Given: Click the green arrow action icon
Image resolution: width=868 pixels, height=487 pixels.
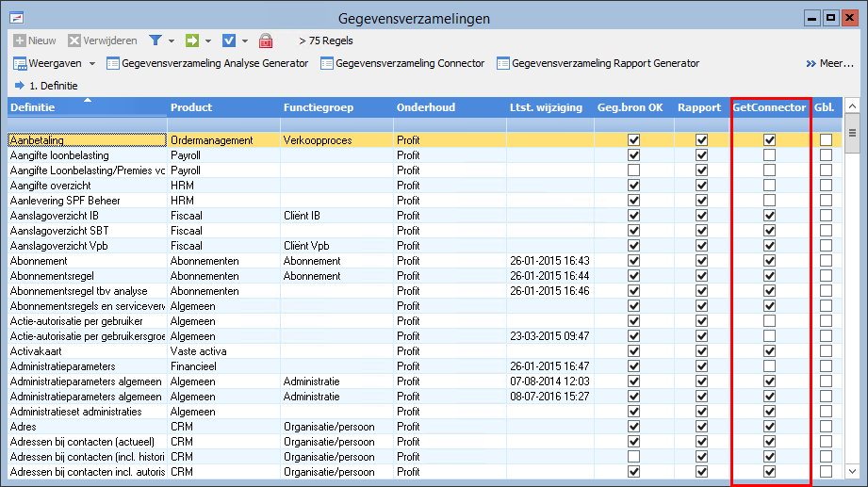Looking at the screenshot, I should click(x=192, y=41).
